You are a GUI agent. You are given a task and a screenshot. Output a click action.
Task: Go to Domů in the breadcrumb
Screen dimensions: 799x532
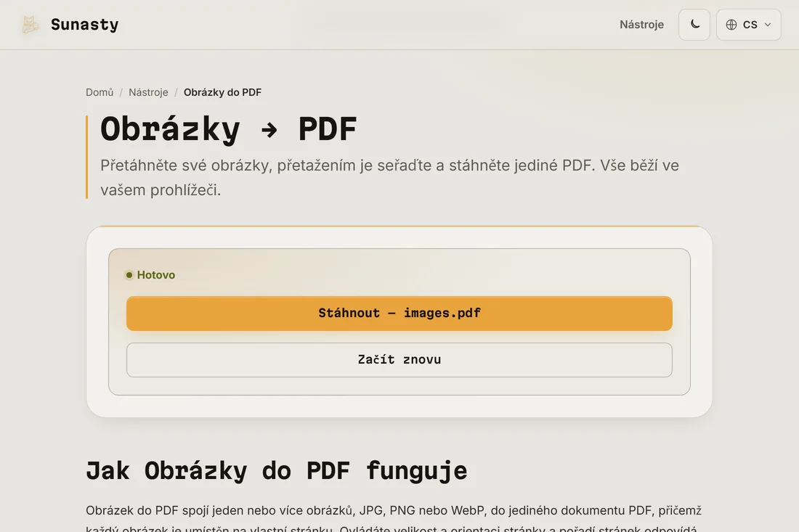tap(100, 92)
